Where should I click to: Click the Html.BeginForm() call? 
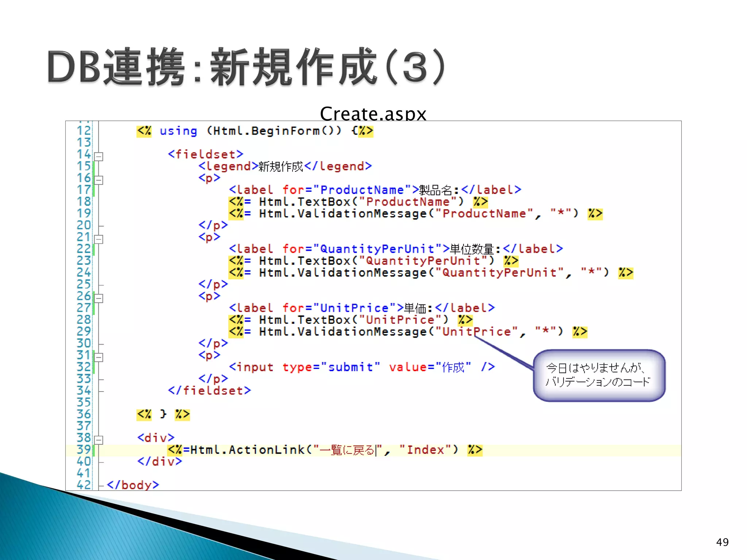tap(277, 131)
